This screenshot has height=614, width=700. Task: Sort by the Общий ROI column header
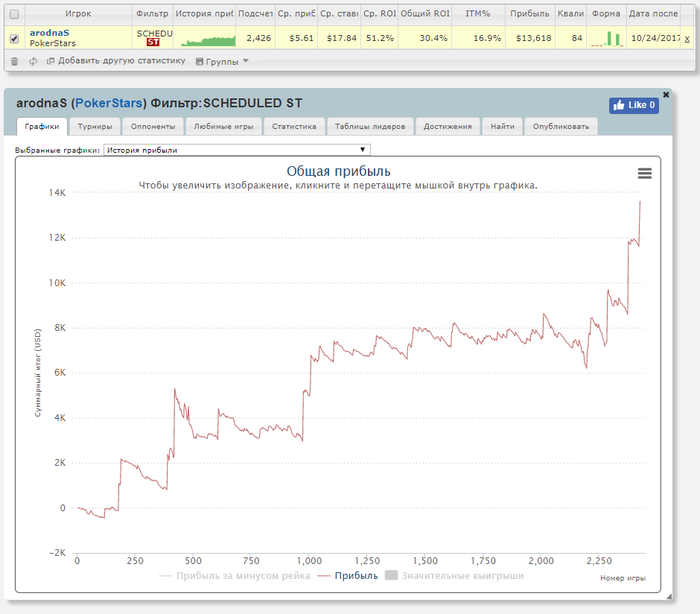click(425, 14)
